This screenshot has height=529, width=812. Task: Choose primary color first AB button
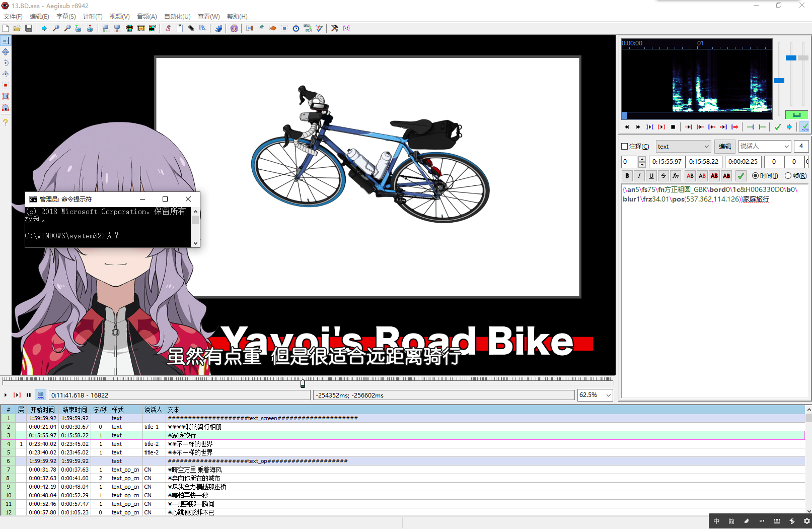(x=690, y=176)
